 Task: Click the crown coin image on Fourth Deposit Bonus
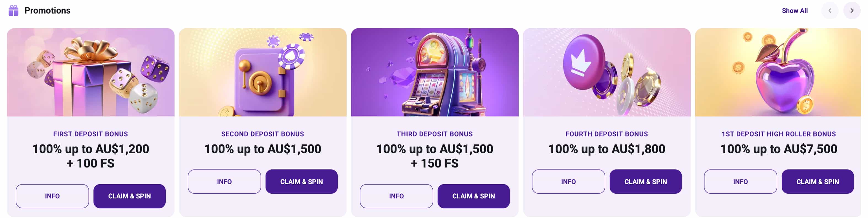(x=607, y=73)
